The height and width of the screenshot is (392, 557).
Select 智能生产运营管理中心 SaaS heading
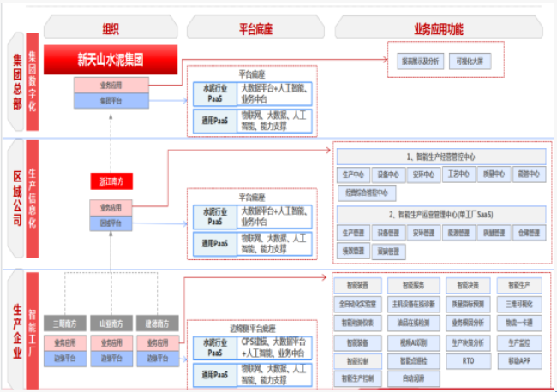[x=440, y=214]
